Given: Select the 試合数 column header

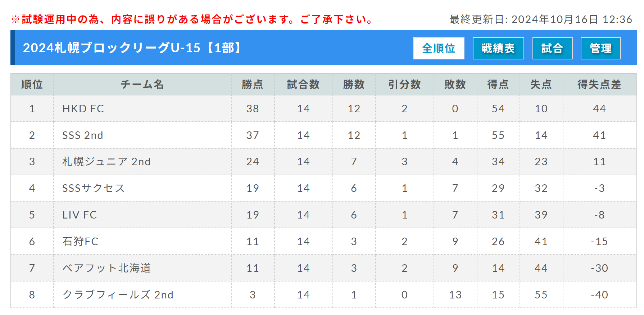Looking at the screenshot, I should click(303, 85).
